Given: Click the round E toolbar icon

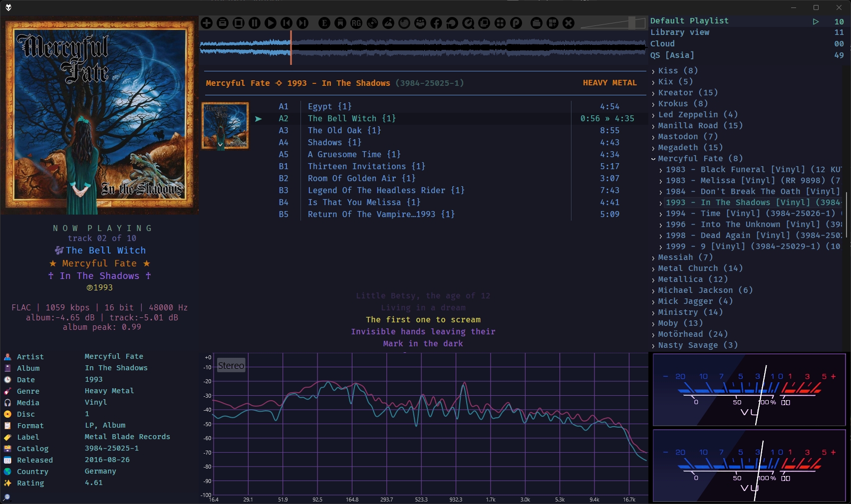Looking at the screenshot, I should click(x=324, y=23).
